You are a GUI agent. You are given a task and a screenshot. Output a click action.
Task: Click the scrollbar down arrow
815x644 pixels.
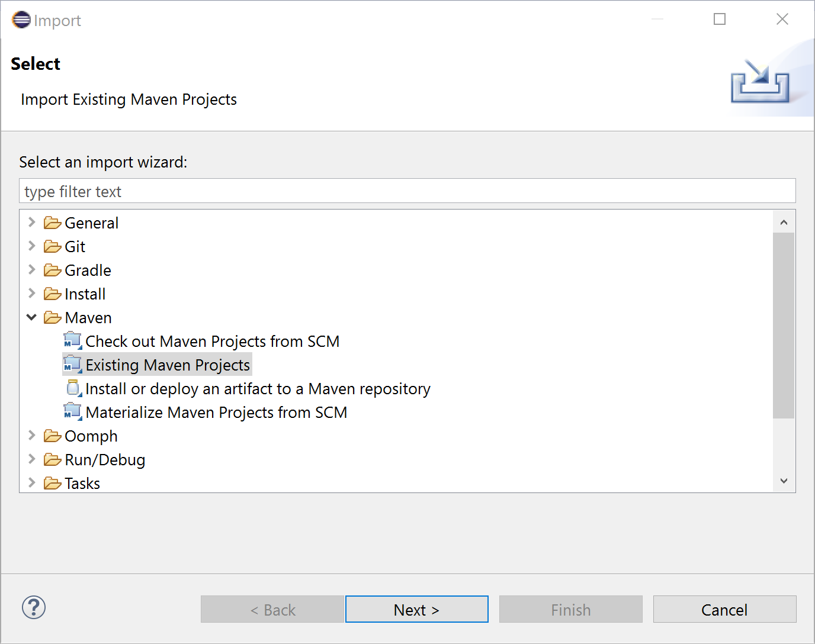tap(784, 481)
